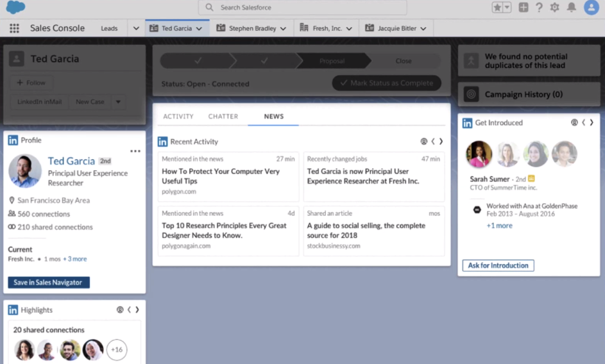This screenshot has height=364, width=605.
Task: Go to next Get Introduced connection
Action: 592,122
